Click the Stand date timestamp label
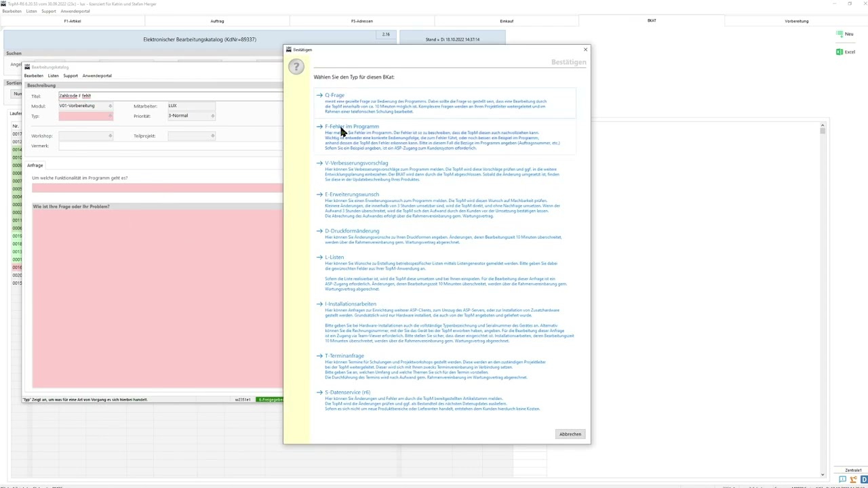The image size is (868, 488). (452, 40)
